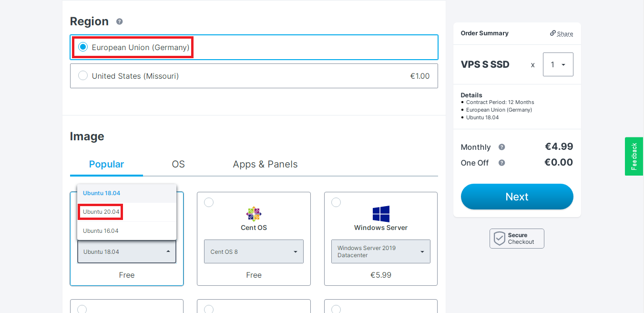The image size is (644, 313).
Task: Choose Ubuntu 16.04 from the dropdown list
Action: [127, 231]
